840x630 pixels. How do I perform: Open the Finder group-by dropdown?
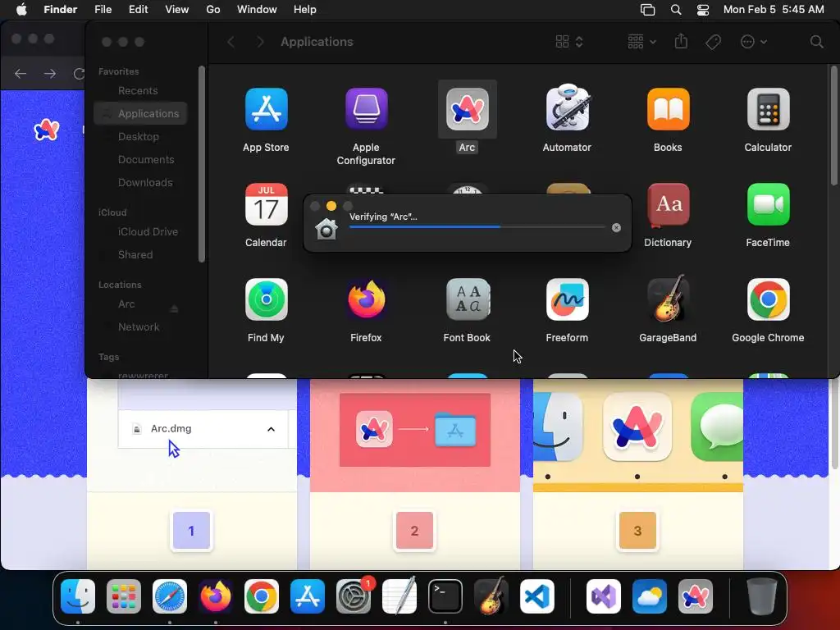tap(641, 42)
